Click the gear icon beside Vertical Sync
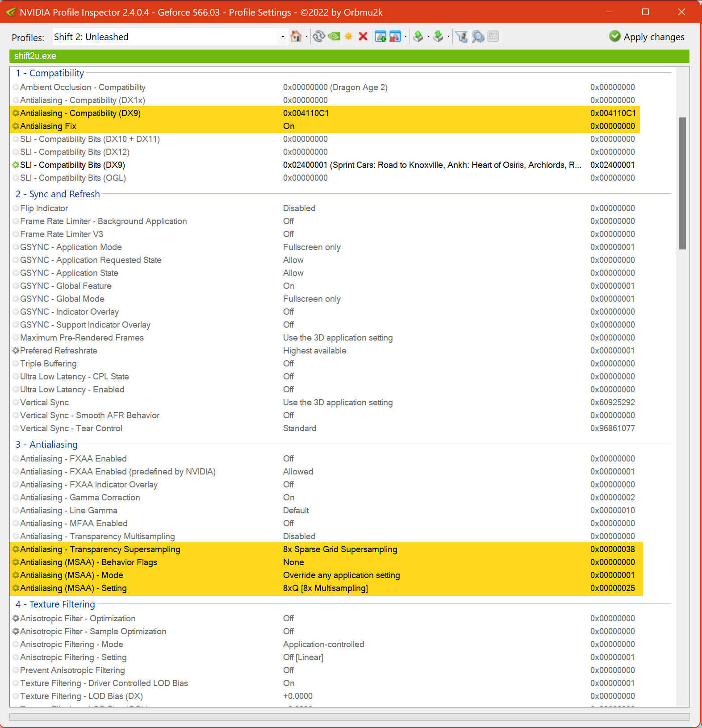The width and height of the screenshot is (702, 728). point(16,403)
